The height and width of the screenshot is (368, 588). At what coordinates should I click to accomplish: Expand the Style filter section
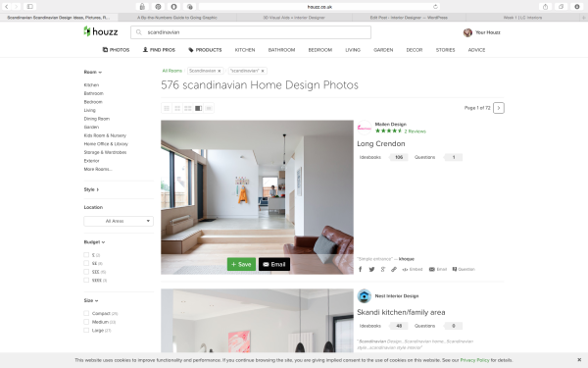(91, 189)
